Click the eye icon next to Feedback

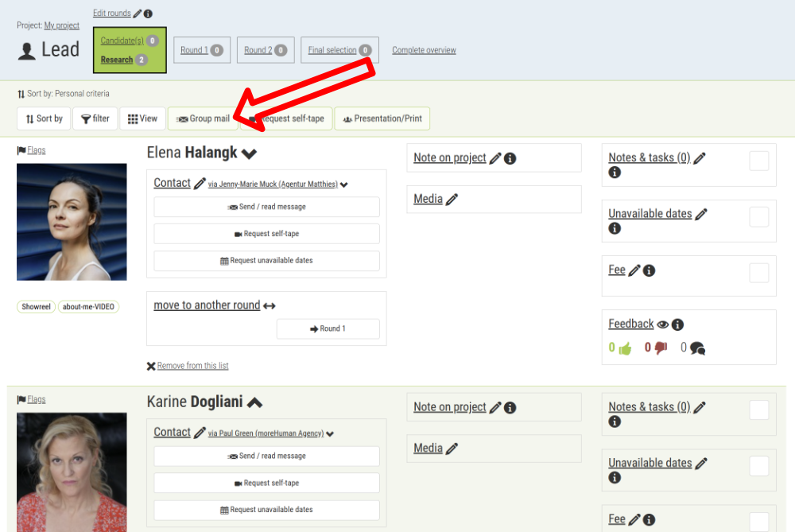click(x=663, y=324)
